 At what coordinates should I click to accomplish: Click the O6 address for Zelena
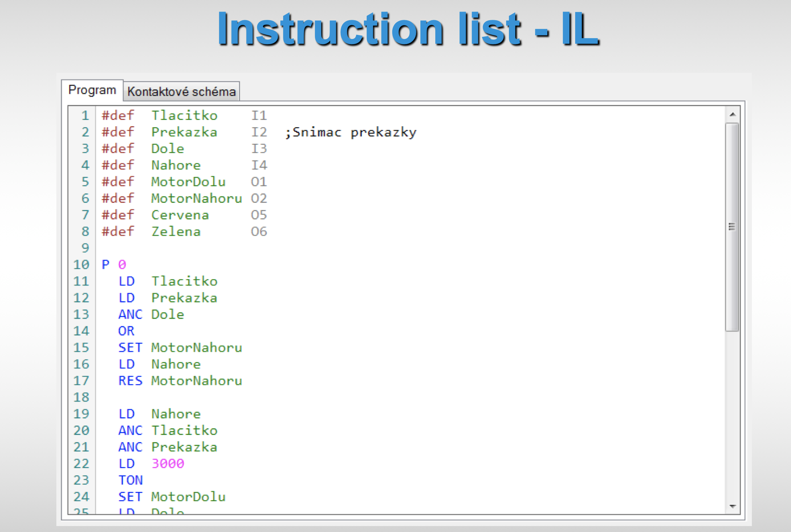point(259,232)
